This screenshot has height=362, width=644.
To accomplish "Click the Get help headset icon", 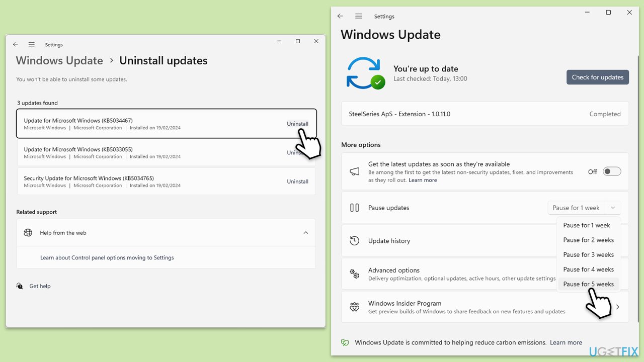I will (20, 286).
